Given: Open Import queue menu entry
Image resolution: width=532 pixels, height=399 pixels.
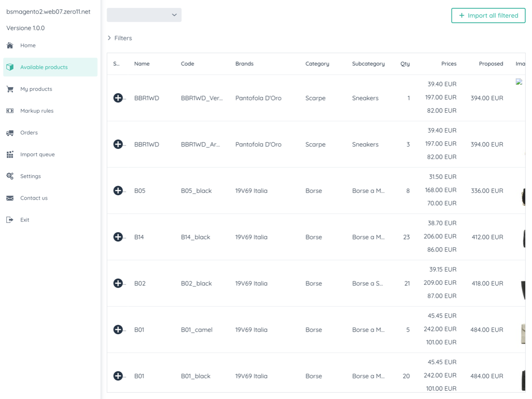Looking at the screenshot, I should tap(37, 155).
